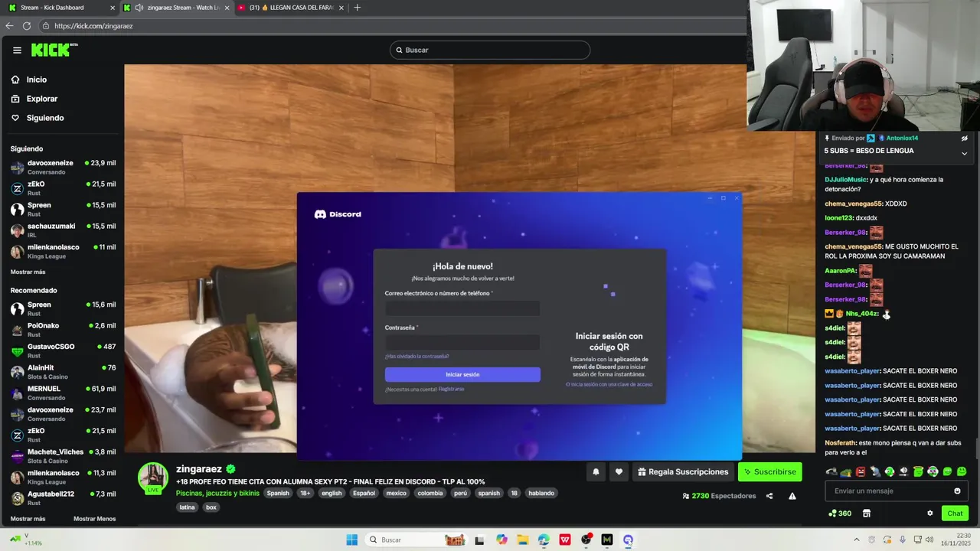Open Agustabell212 recommended channel

click(63, 497)
